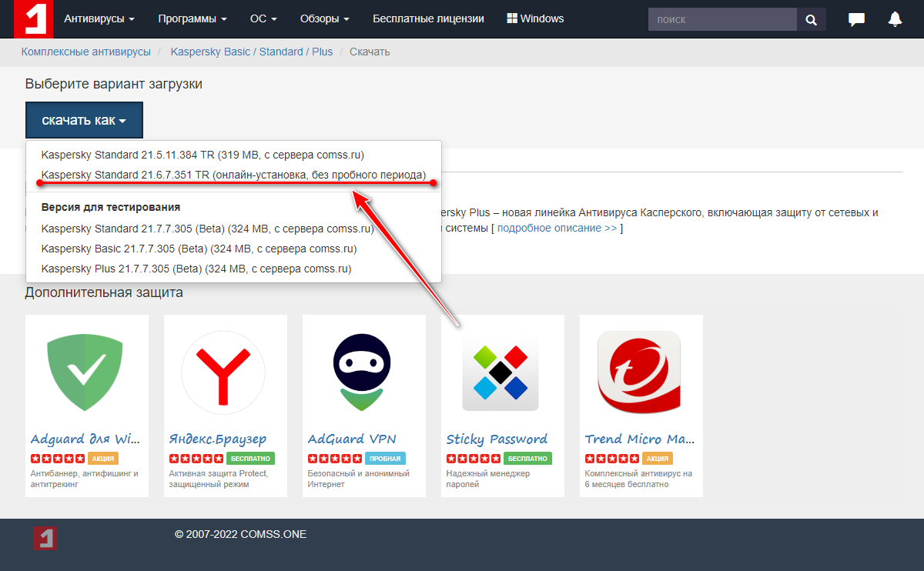Click the footer COMSS logo
This screenshot has width=924, height=571.
(x=45, y=538)
